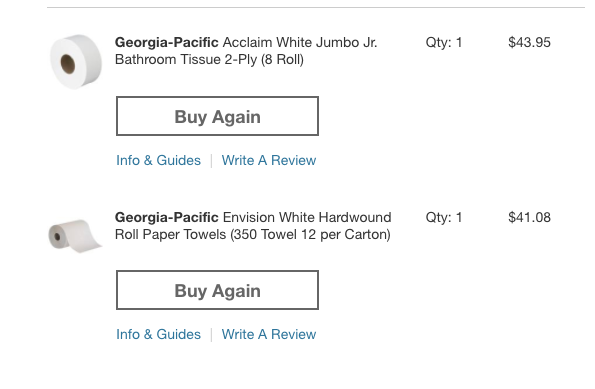Click Qty: 1 beside bathroom tissue

(x=444, y=42)
